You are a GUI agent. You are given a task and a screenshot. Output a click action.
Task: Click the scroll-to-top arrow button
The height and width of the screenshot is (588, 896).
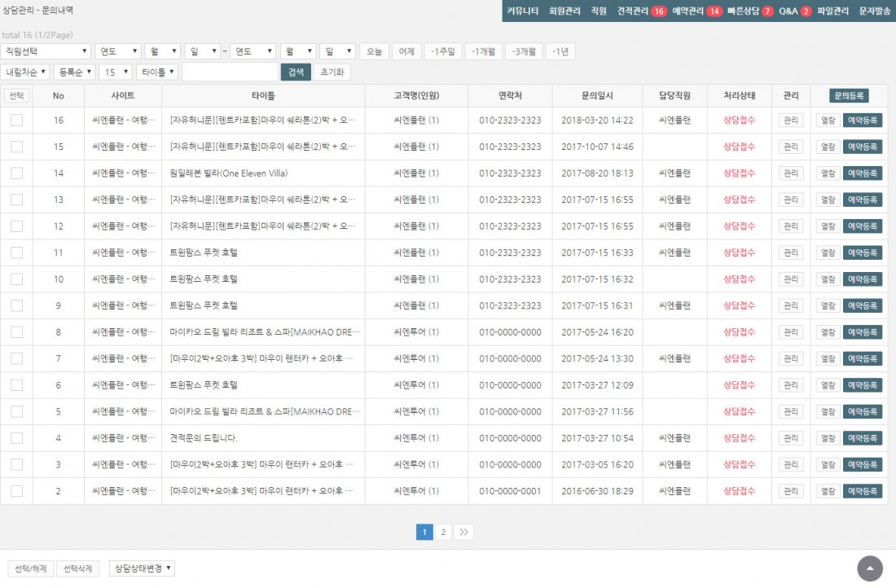click(870, 568)
